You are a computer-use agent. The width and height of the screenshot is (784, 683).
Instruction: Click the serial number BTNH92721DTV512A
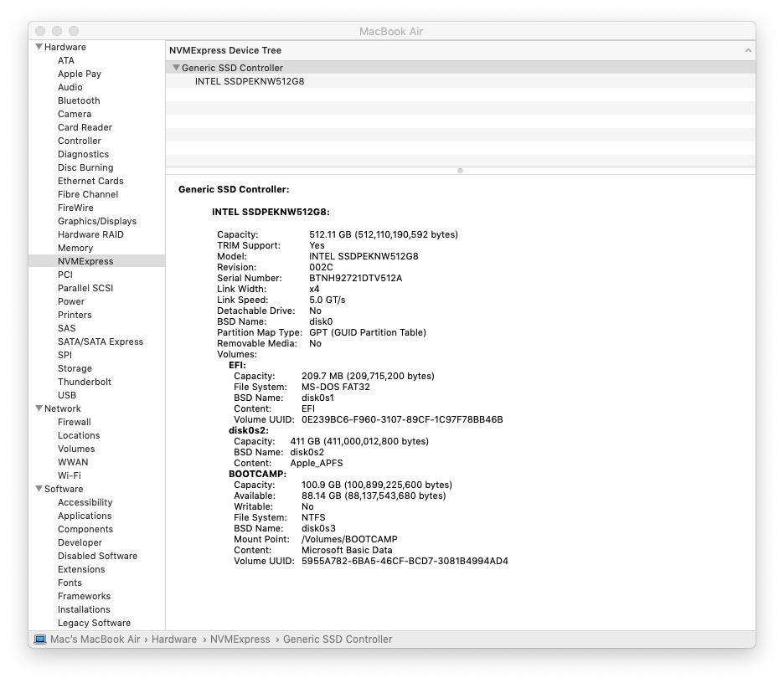pyautogui.click(x=355, y=278)
